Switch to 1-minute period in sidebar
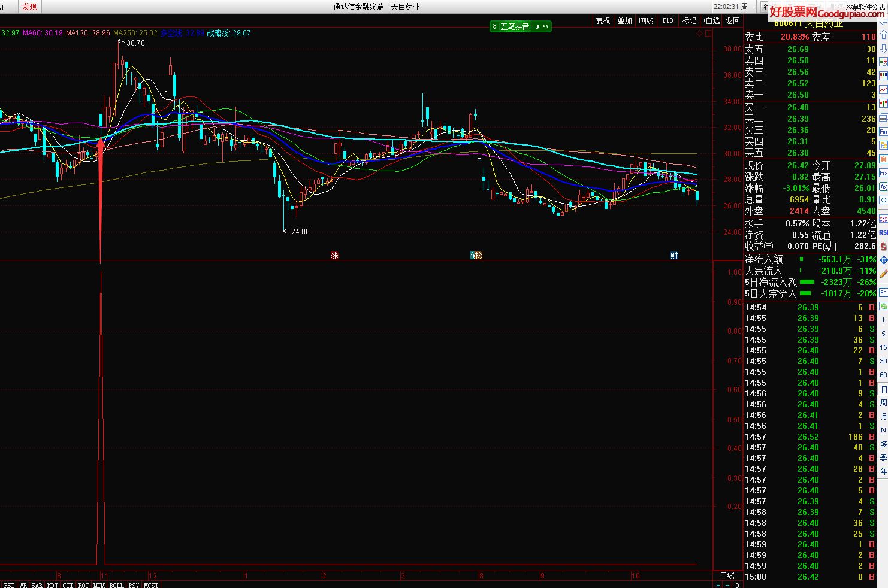 (883, 319)
